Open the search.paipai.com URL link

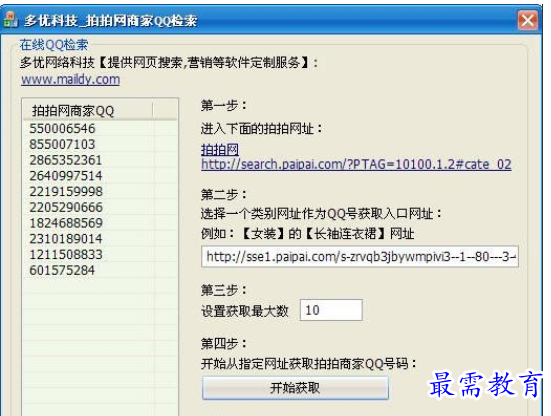point(356,164)
